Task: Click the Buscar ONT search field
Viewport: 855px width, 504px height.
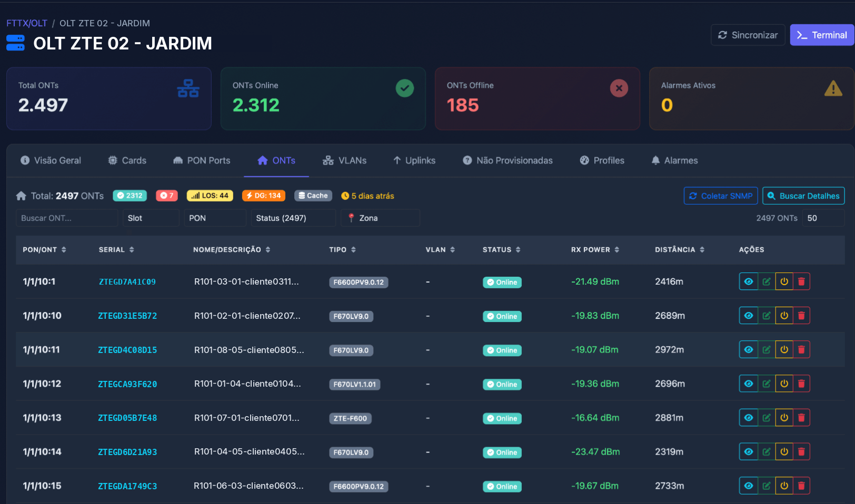Action: [67, 218]
